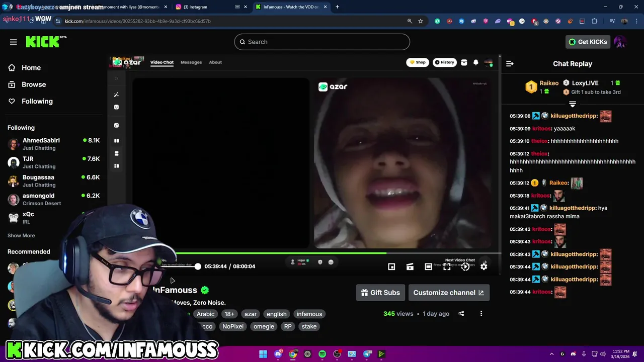Image resolution: width=644 pixels, height=362 pixels.
Task: Click user avatar next to Get KICKs
Action: [620, 42]
